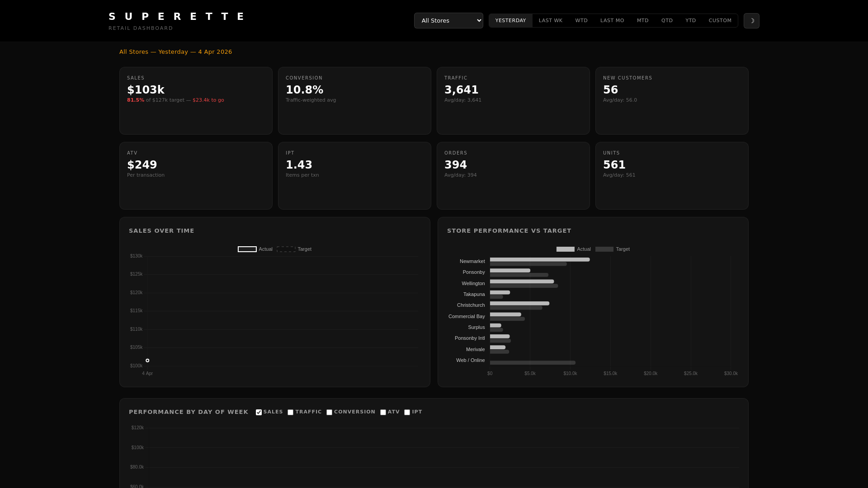Toggle the dark mode moon icon
The height and width of the screenshot is (488, 868).
pos(751,21)
